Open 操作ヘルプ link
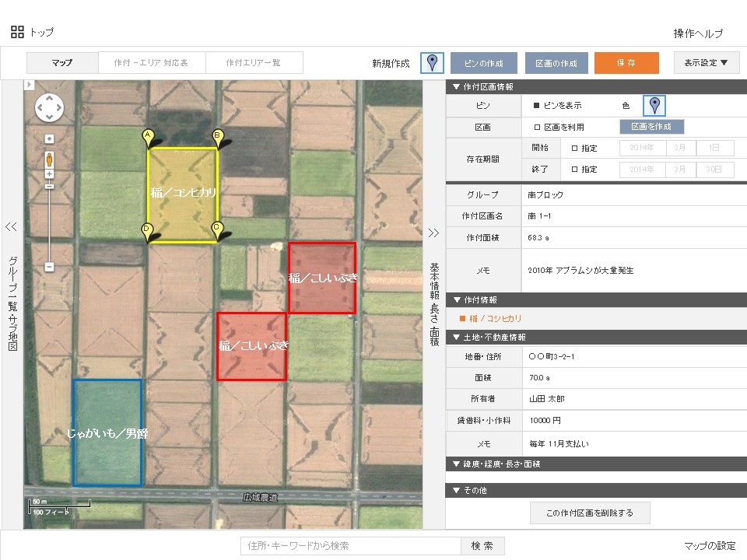Screen dimensions: 747x560 [x=699, y=33]
